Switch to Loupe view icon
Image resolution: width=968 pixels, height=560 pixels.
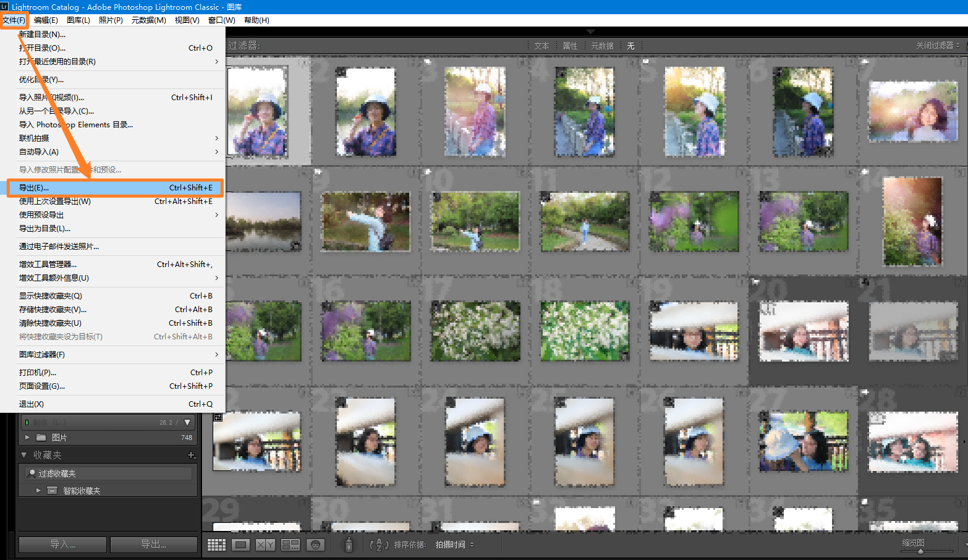tap(241, 545)
